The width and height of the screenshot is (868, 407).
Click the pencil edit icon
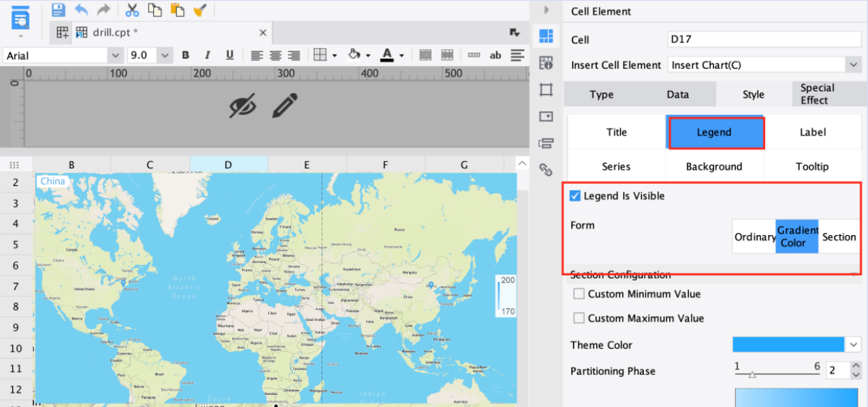pos(285,105)
